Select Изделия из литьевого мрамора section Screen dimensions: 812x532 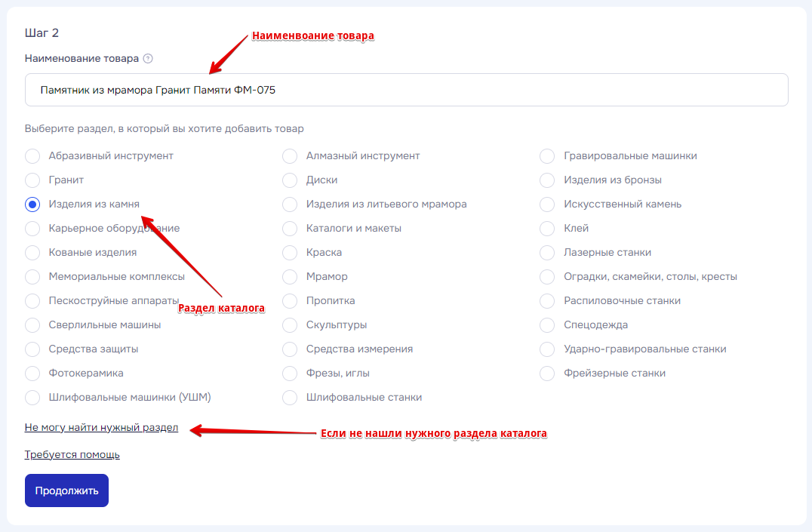(290, 204)
